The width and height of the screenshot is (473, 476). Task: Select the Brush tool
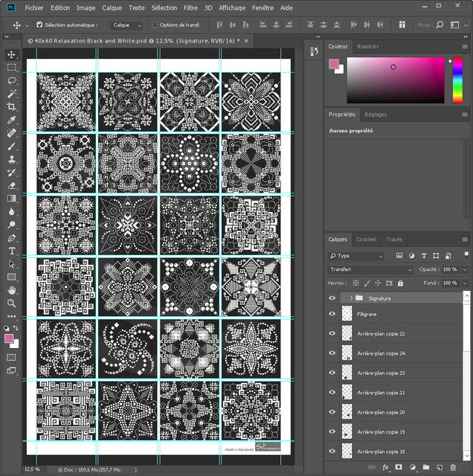pyautogui.click(x=12, y=146)
